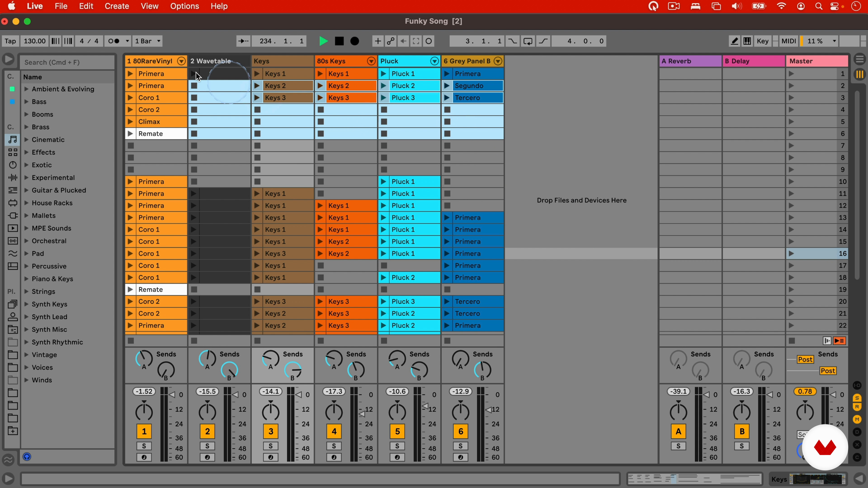
Task: Expand the Bass category
Action: [x=26, y=102]
